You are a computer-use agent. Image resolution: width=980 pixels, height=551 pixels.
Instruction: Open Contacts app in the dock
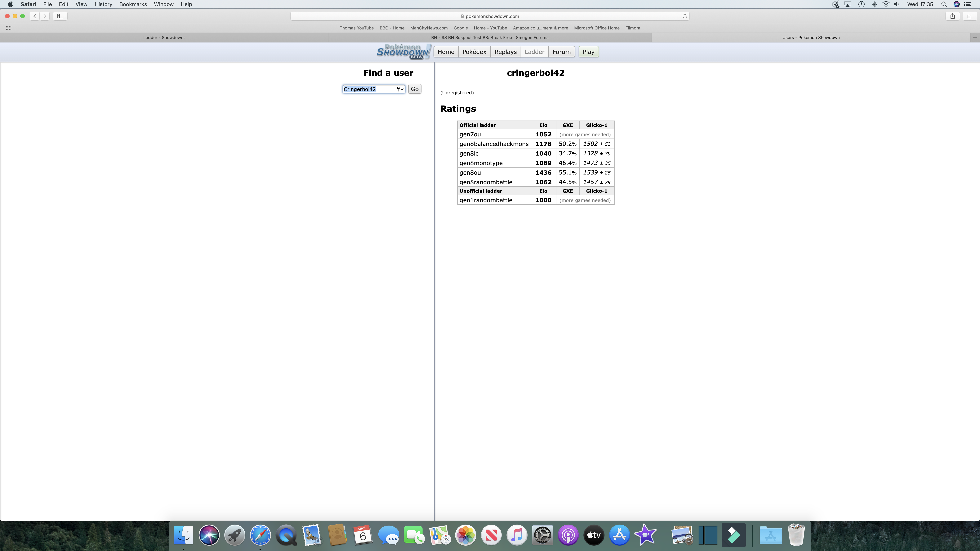pos(337,535)
